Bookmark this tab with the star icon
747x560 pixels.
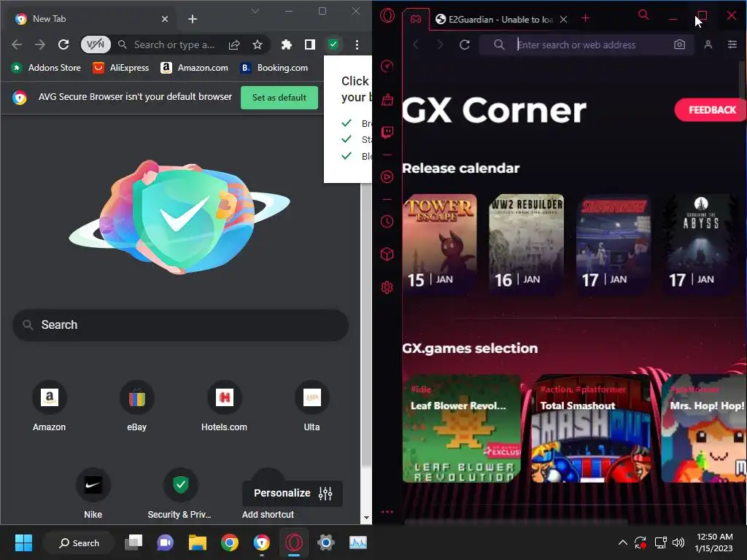[x=258, y=44]
